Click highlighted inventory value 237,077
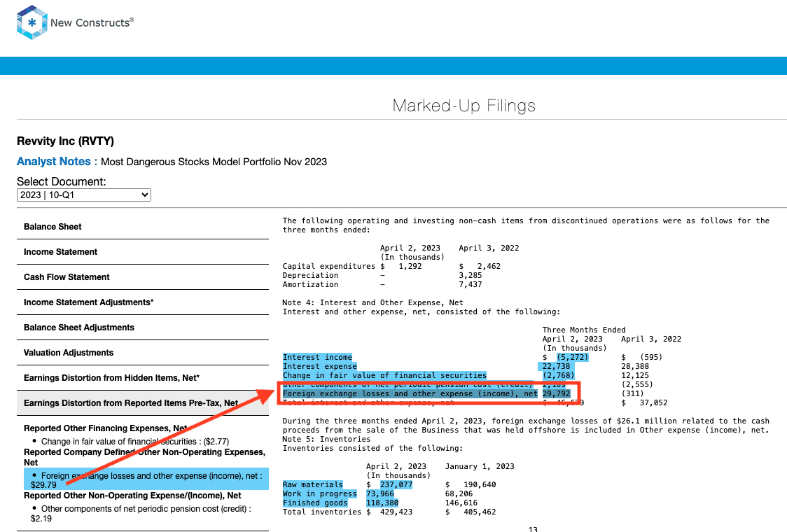 (x=396, y=485)
